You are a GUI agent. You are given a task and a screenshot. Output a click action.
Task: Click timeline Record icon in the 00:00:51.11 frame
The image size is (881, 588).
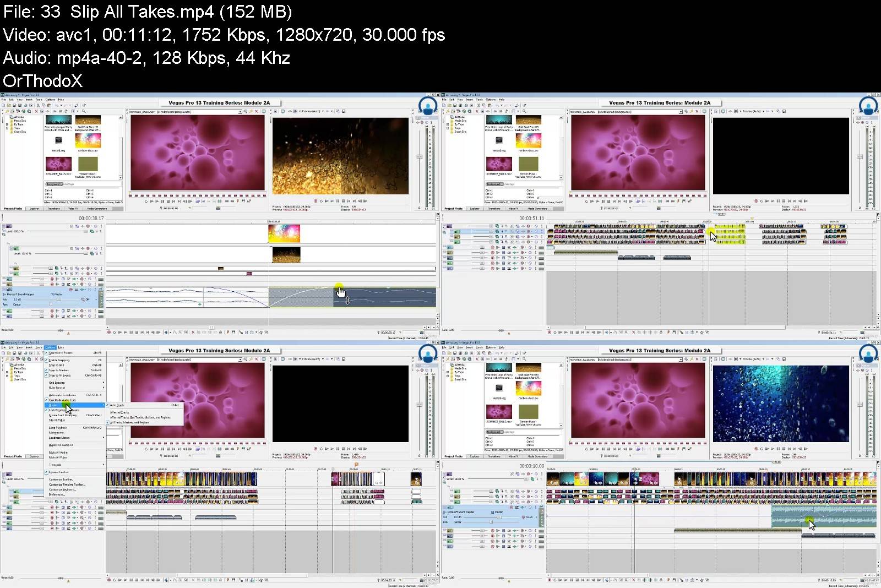550,332
